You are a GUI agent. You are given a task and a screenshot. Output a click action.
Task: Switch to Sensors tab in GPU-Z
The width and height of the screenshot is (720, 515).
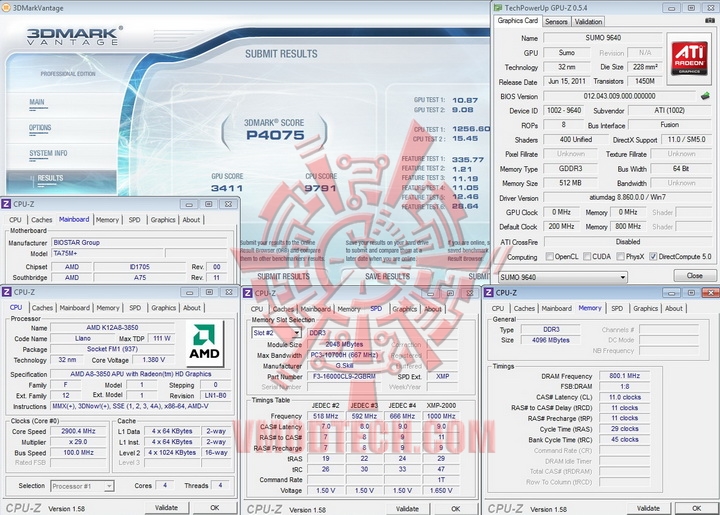click(556, 22)
